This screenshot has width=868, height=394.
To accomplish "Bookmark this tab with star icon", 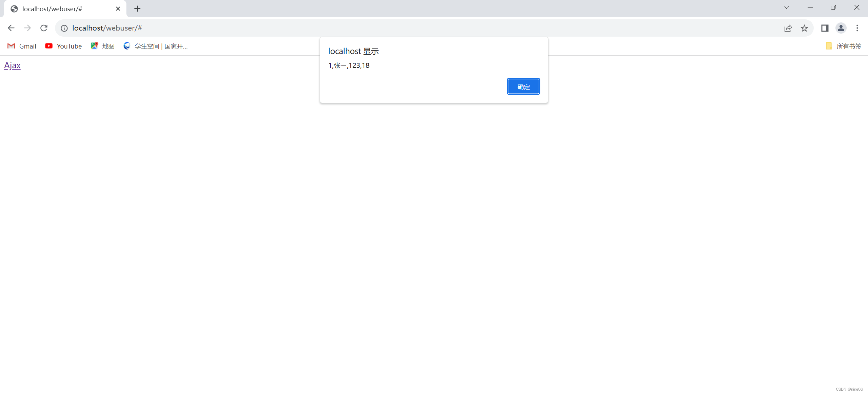I will 804,28.
